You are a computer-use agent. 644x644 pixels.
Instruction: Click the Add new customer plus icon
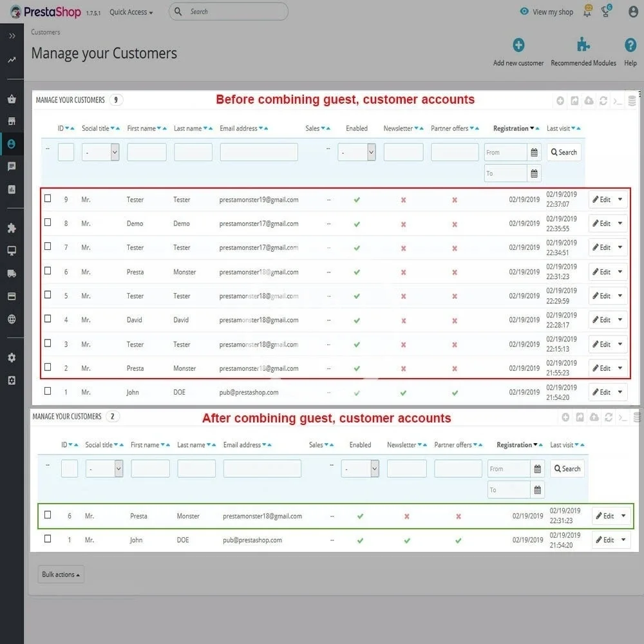click(x=518, y=45)
